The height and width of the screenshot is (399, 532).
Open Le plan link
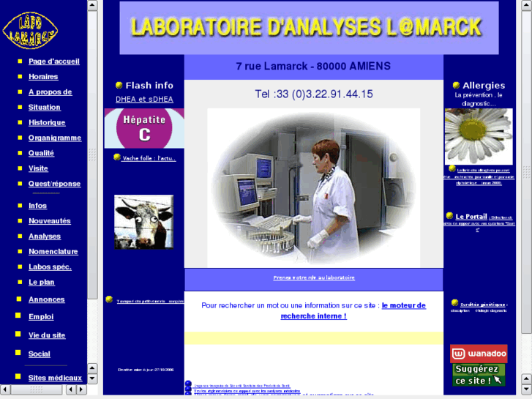click(42, 282)
